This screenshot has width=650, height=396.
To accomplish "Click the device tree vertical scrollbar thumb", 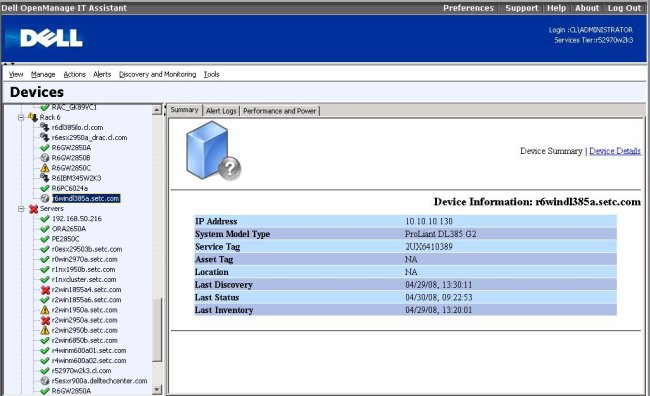I will point(157,330).
